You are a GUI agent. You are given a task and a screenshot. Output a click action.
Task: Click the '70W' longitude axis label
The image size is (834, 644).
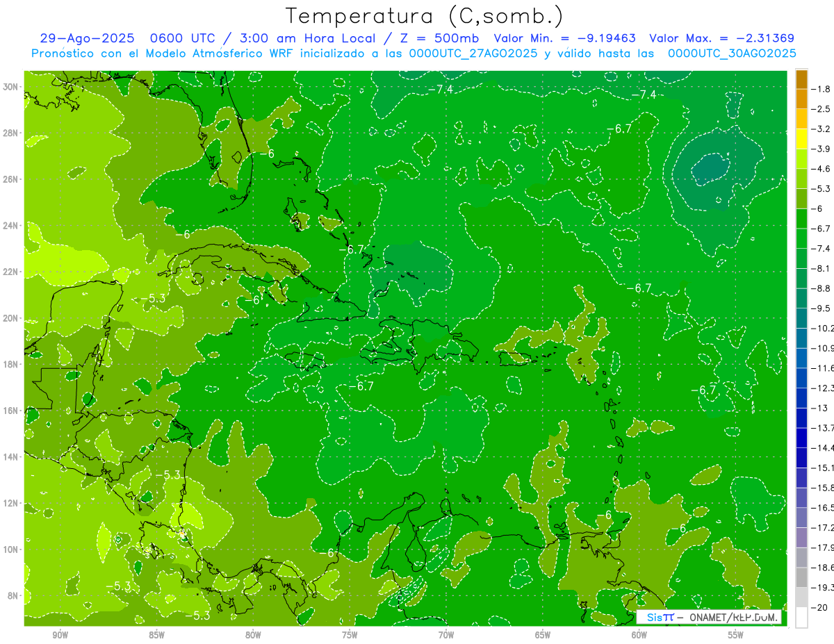tap(446, 635)
